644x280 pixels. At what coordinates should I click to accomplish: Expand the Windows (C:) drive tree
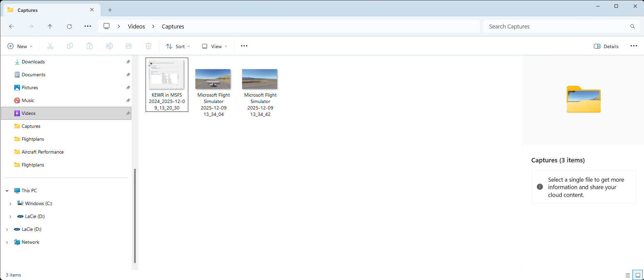(x=10, y=203)
